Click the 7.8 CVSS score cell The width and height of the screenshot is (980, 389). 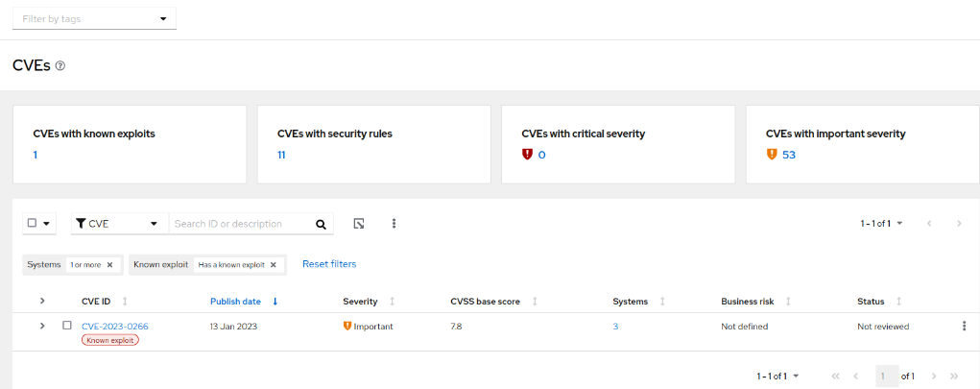pyautogui.click(x=456, y=327)
